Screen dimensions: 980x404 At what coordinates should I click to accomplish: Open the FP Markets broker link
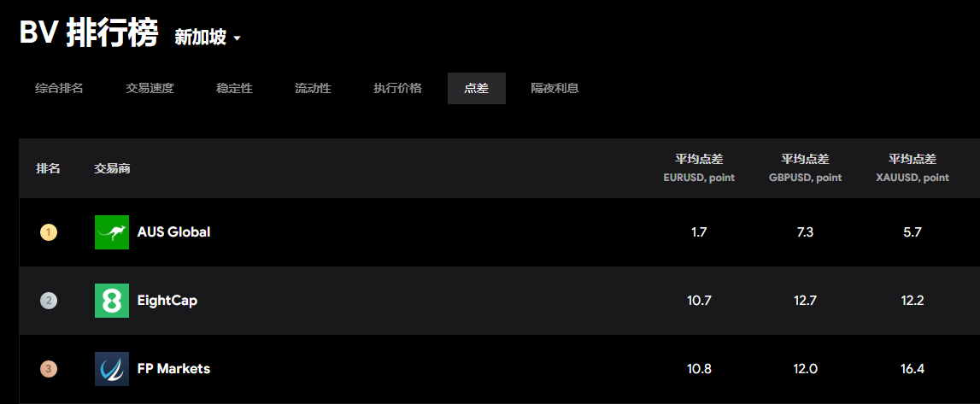pos(173,369)
